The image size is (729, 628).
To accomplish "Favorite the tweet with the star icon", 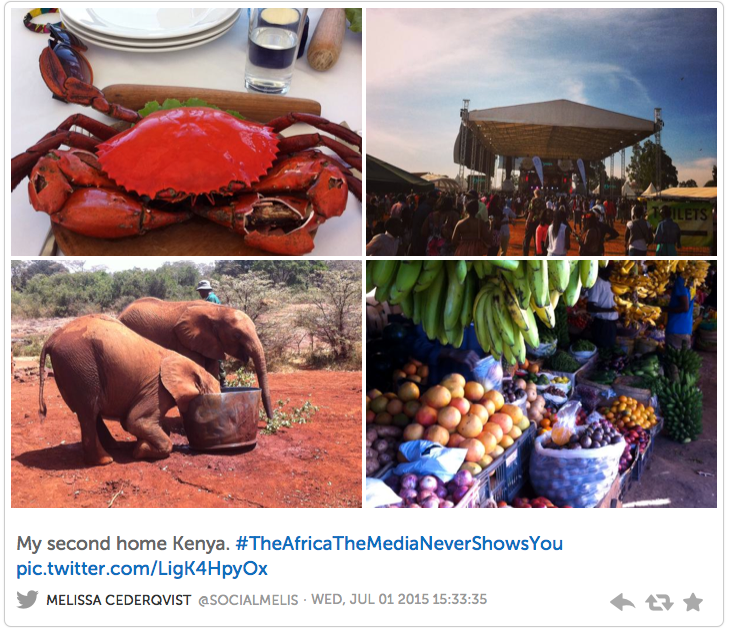I will [693, 602].
